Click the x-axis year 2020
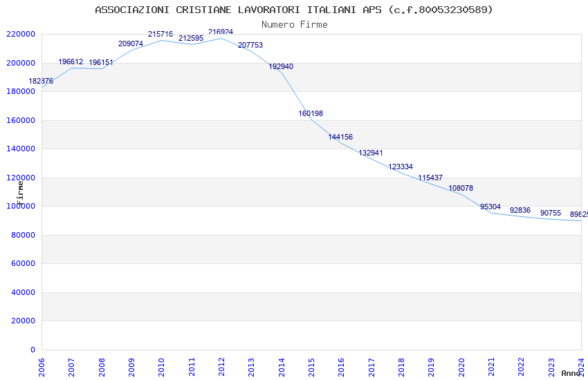Image resolution: width=588 pixels, height=380 pixels. (x=461, y=368)
